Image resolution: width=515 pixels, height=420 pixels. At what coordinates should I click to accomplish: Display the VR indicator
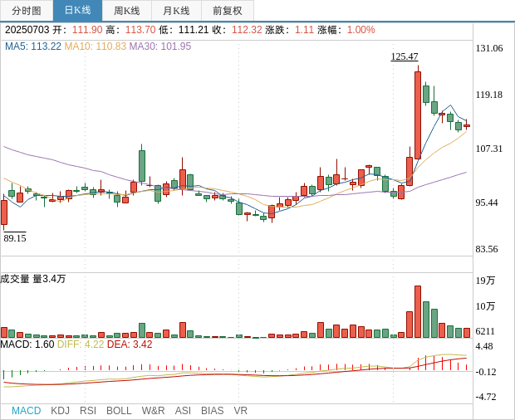[x=240, y=411]
